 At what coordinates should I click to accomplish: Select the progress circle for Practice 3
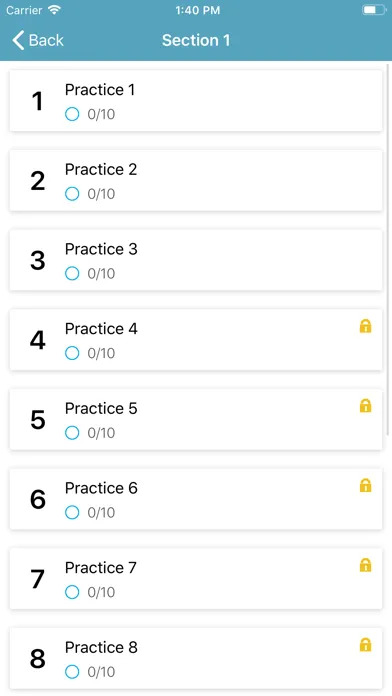click(72, 273)
